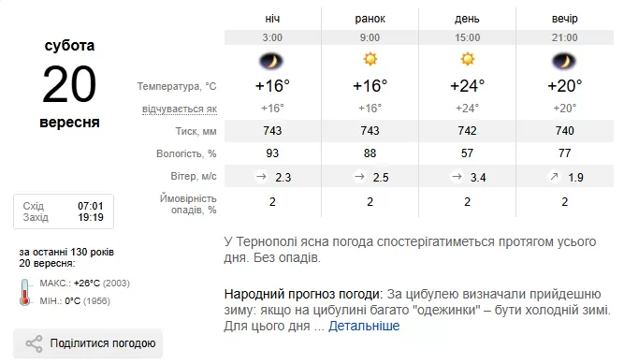Screen dimensions: 624x364
Task: Click the thermometer icon near МАКС and МІН
Action: [24, 292]
